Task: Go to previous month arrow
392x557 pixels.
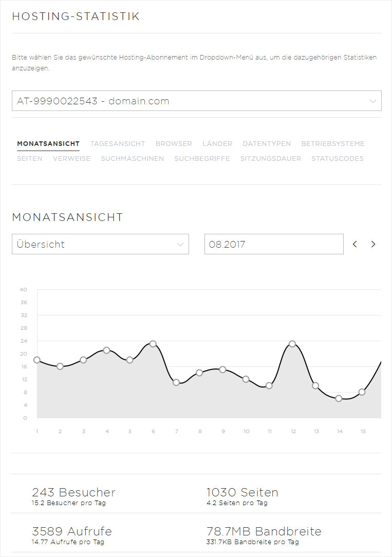Action: (x=354, y=244)
